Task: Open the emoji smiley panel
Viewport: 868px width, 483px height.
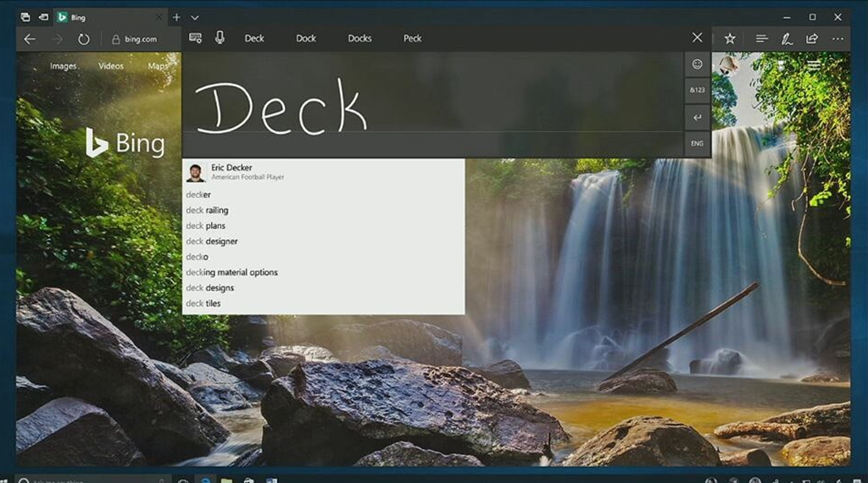Action: tap(697, 64)
